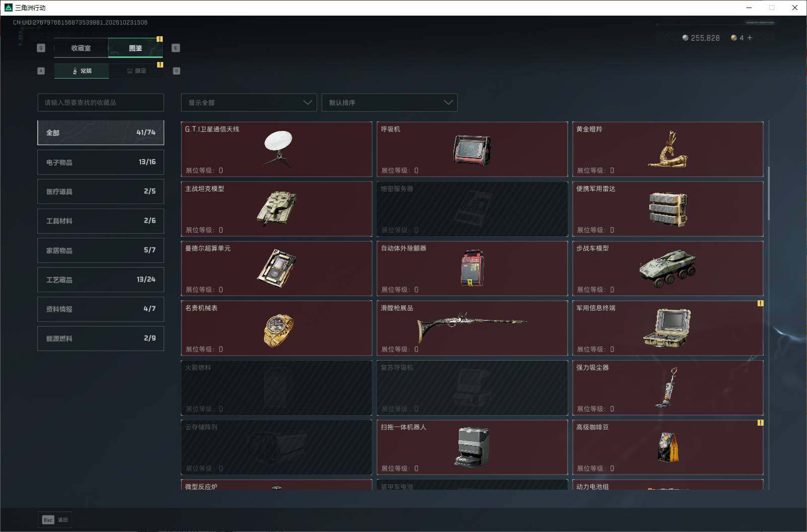
Task: Filter by 工艺藏品 category
Action: click(101, 280)
